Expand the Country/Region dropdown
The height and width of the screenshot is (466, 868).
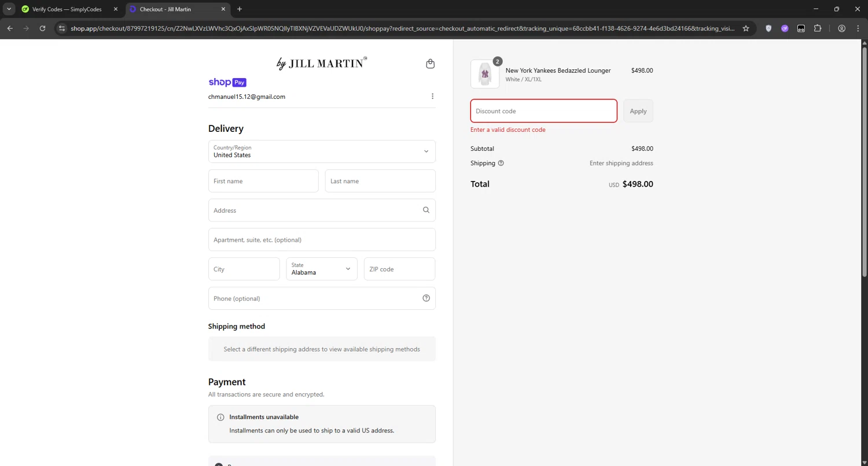click(x=322, y=151)
